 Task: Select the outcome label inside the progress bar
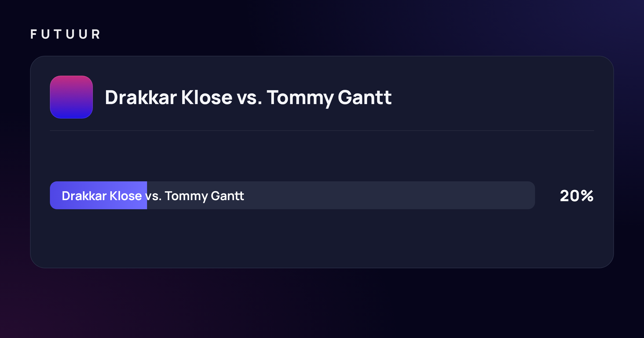(x=153, y=196)
